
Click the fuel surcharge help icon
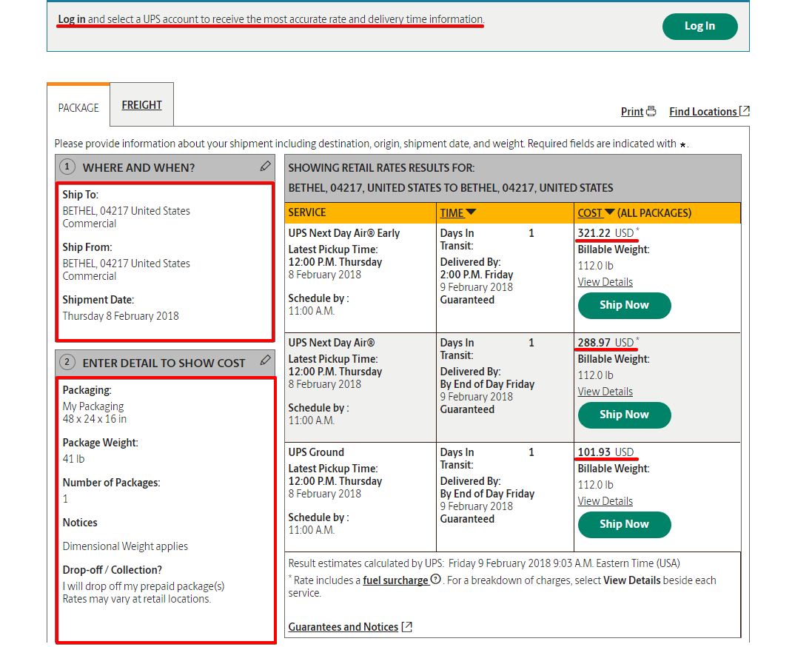pos(436,580)
